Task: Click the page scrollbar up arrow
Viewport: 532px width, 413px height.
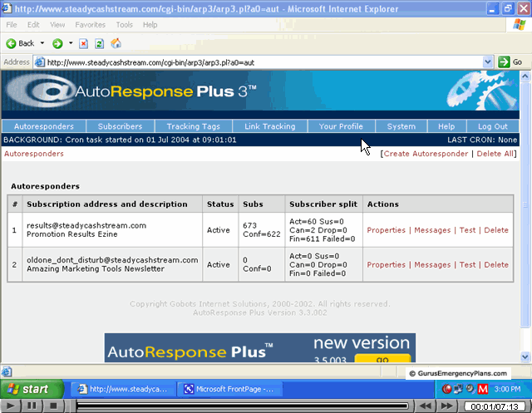Action: [525, 76]
